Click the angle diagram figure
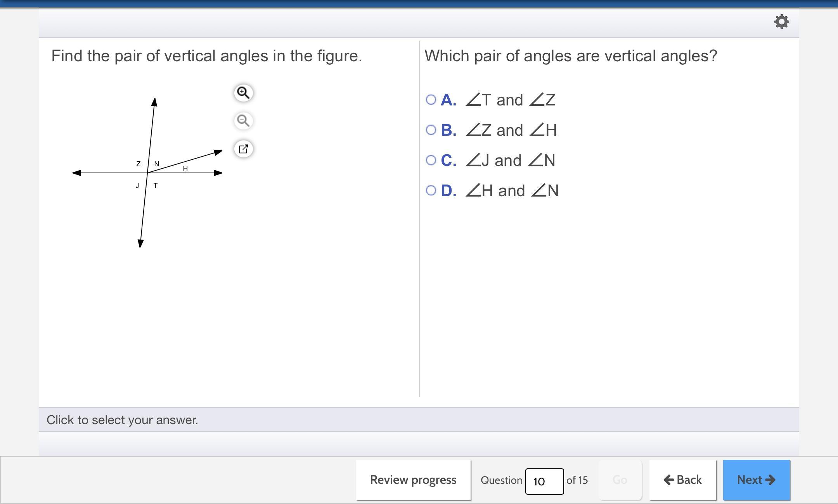This screenshot has width=838, height=504. click(147, 173)
